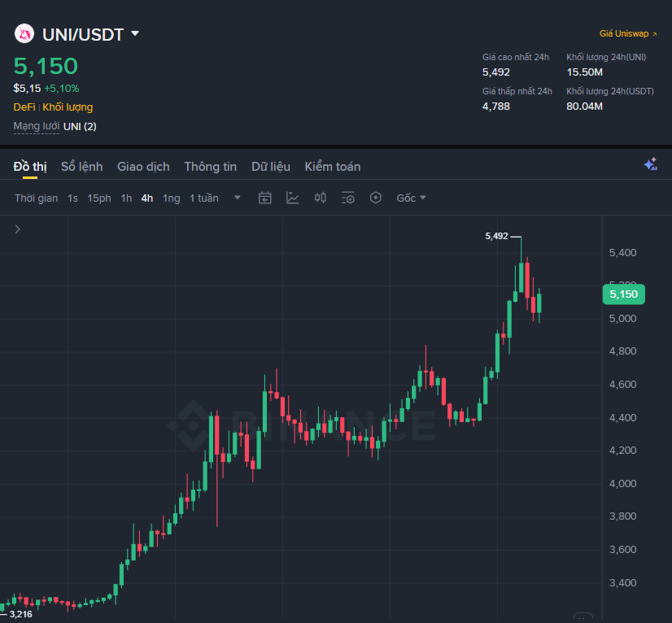Click the 5,150 current price label on axis

point(623,294)
